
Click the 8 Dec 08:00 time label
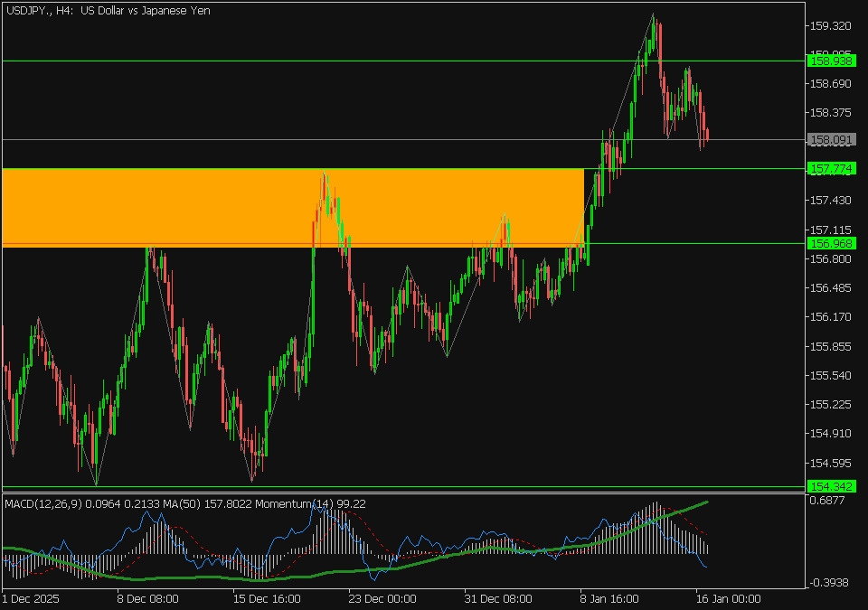[147, 598]
